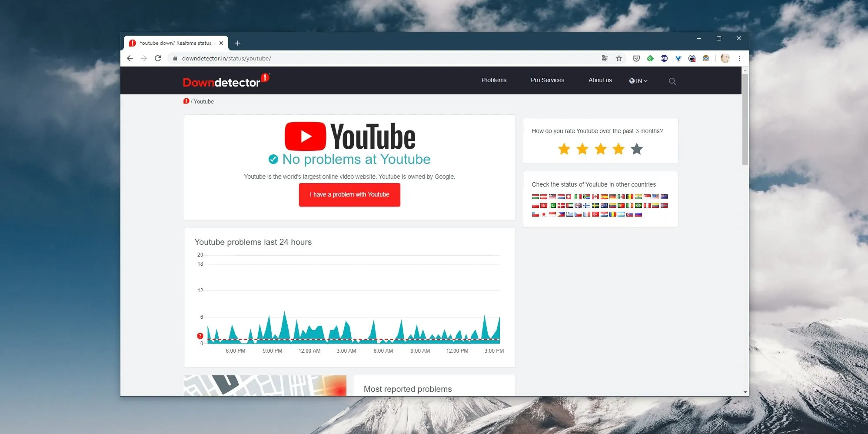Rate Youtube four stars
The height and width of the screenshot is (434, 868).
click(619, 149)
